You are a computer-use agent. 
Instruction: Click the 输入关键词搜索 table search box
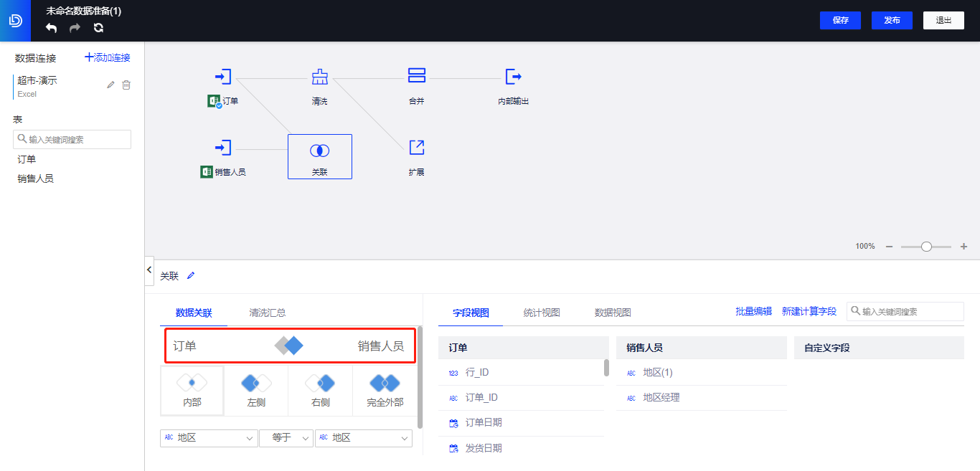coord(72,139)
